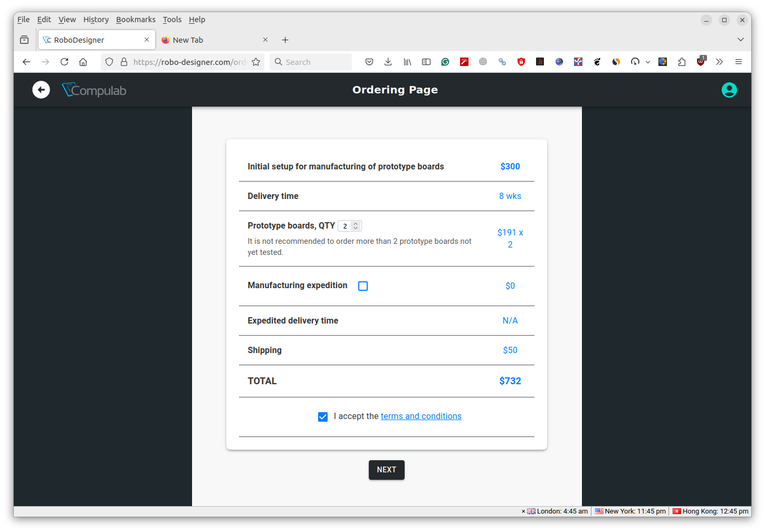Click the grey globe extension icon
765x532 pixels.
click(483, 62)
